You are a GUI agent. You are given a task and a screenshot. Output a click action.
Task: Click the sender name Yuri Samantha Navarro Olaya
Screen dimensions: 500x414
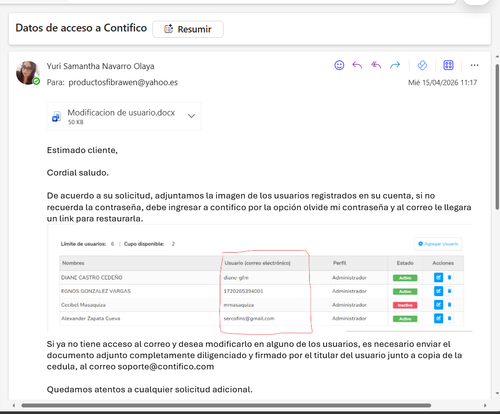pyautogui.click(x=100, y=66)
